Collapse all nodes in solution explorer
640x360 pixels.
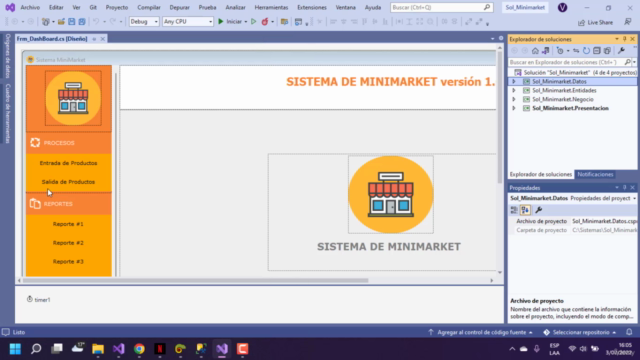click(597, 51)
